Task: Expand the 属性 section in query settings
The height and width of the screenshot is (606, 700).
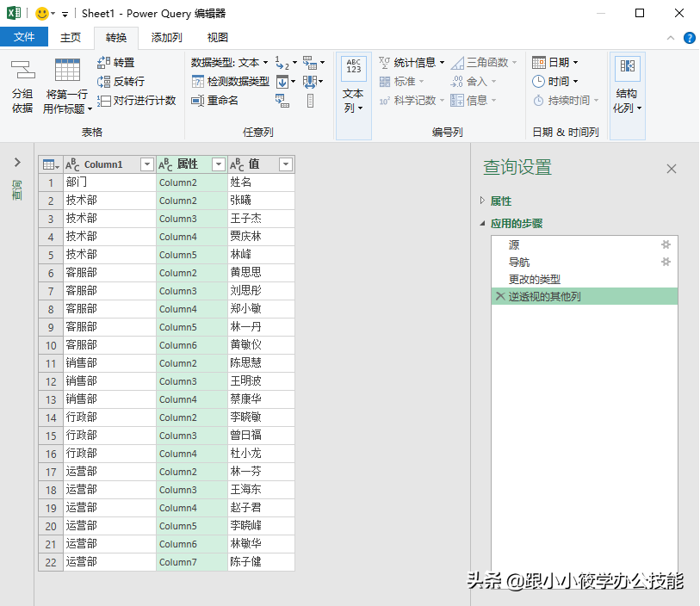Action: 482,201
